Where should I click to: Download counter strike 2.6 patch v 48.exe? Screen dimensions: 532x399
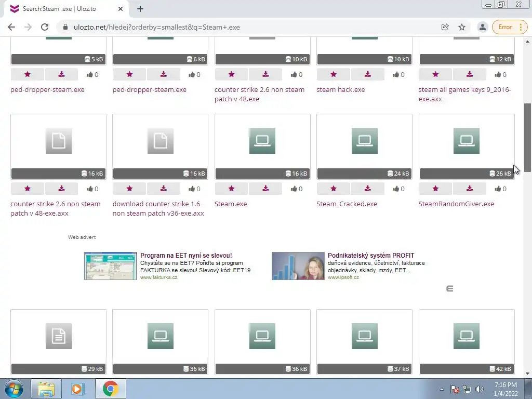tap(265, 74)
